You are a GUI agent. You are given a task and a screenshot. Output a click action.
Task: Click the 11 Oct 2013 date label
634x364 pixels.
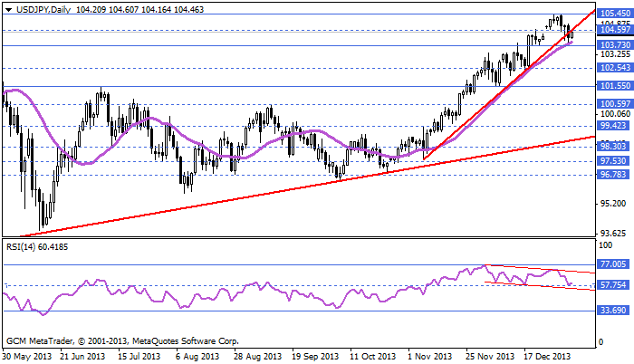point(373,357)
